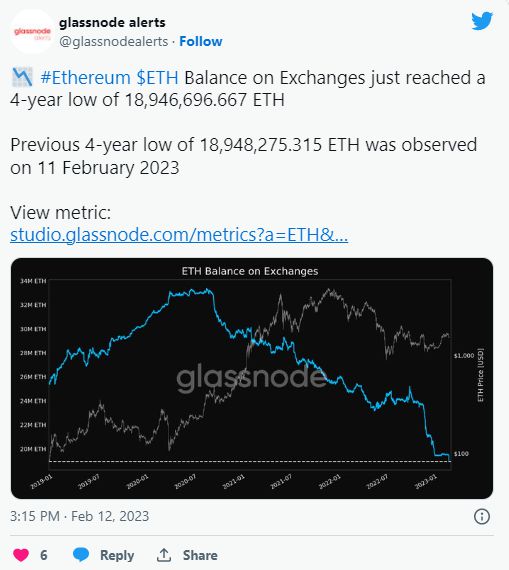Click the Reply label text
This screenshot has height=570, width=509.
click(x=117, y=555)
